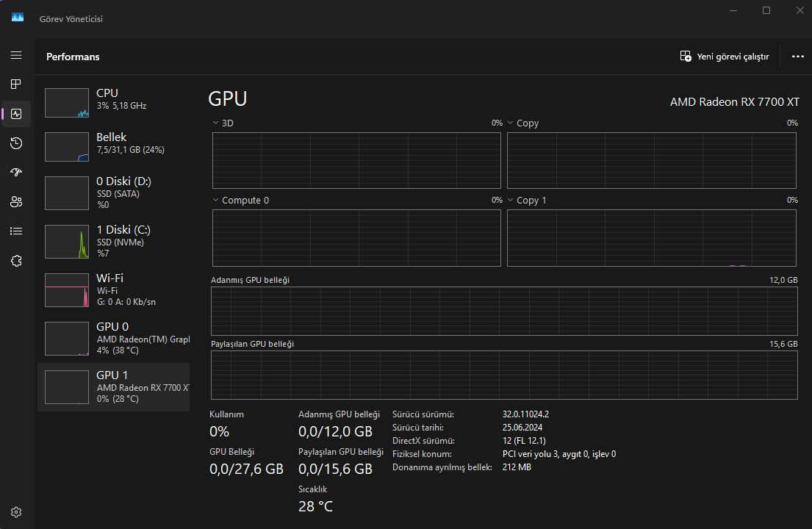Select the Performance page icon
Image resolution: width=812 pixels, height=529 pixels.
pyautogui.click(x=16, y=114)
